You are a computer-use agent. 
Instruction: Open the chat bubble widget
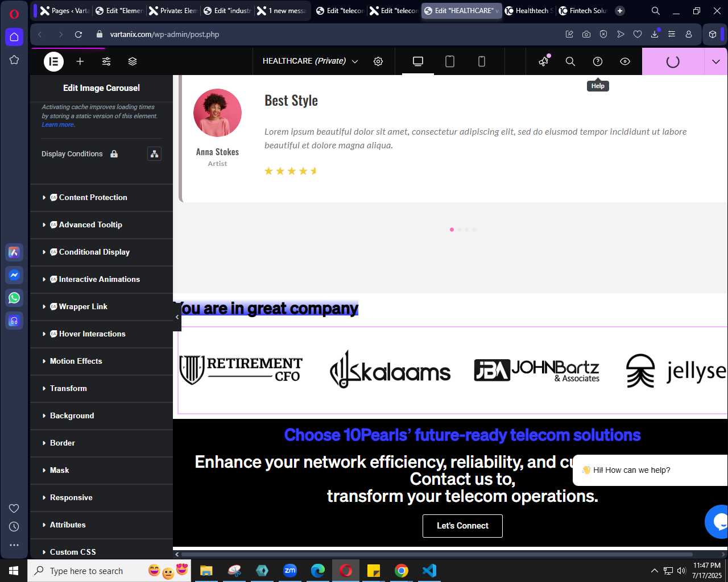717,521
